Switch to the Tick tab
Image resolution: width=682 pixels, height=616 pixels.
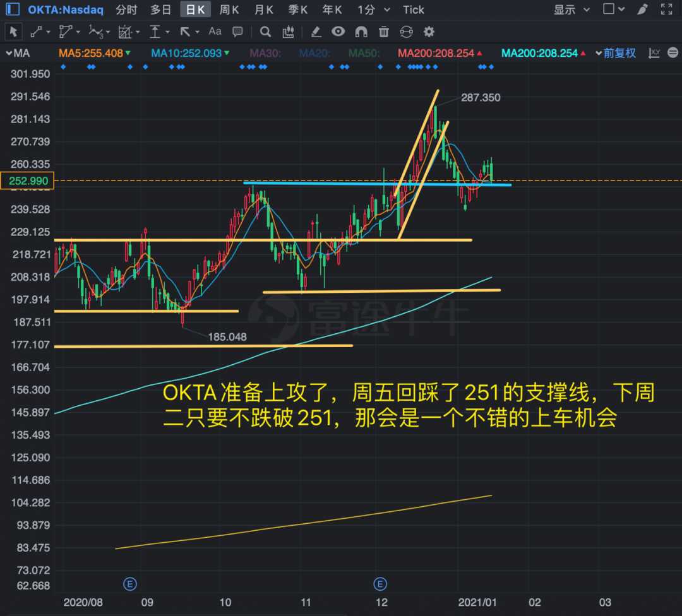413,9
